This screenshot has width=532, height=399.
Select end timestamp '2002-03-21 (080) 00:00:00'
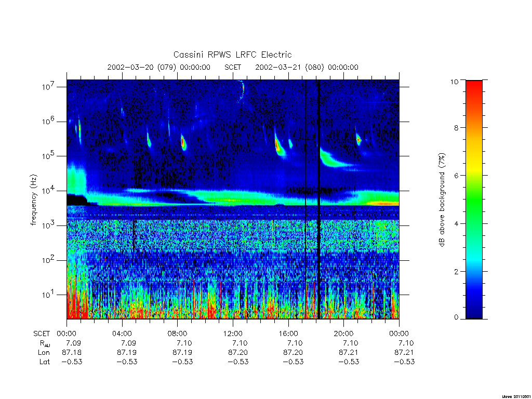click(x=307, y=67)
